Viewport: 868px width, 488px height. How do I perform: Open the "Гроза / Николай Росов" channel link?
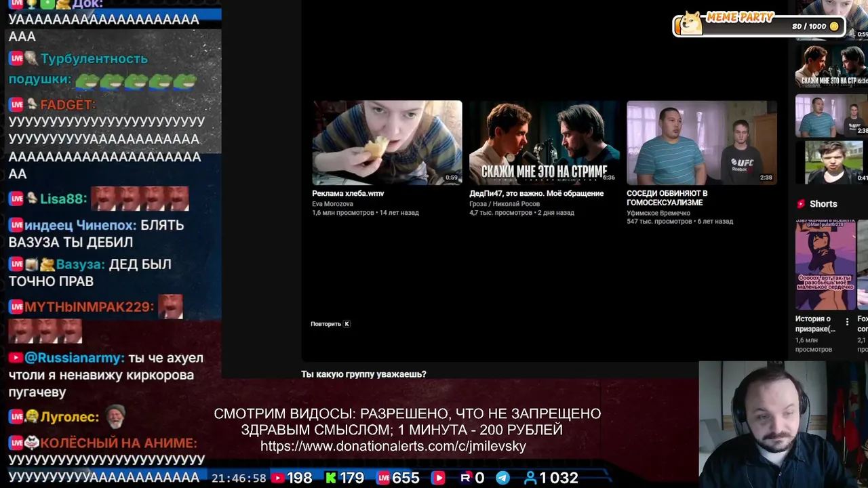tap(505, 204)
